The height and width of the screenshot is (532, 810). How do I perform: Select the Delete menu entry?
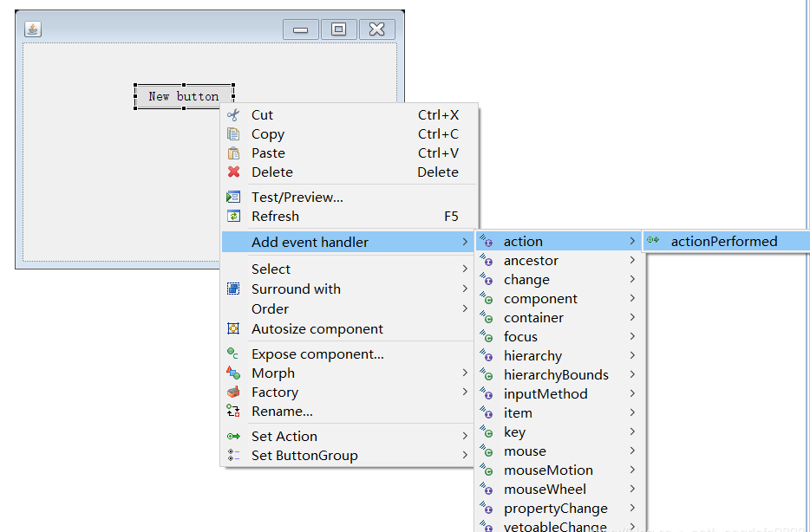coord(348,172)
